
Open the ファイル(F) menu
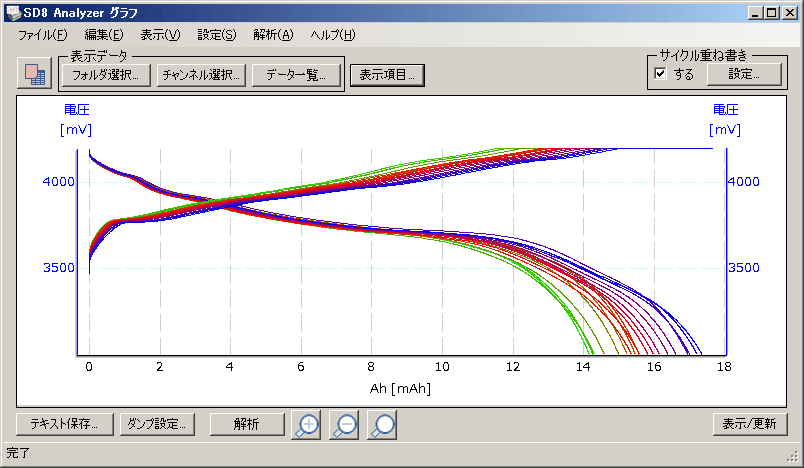click(42, 35)
